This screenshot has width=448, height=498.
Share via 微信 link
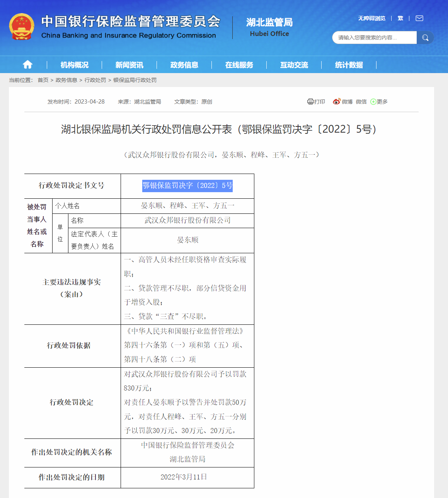pyautogui.click(x=361, y=102)
